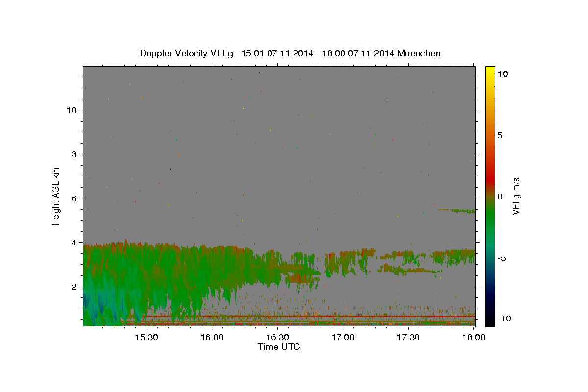The width and height of the screenshot is (588, 392).
Task: Click the height tick label 2
Action: (74, 287)
